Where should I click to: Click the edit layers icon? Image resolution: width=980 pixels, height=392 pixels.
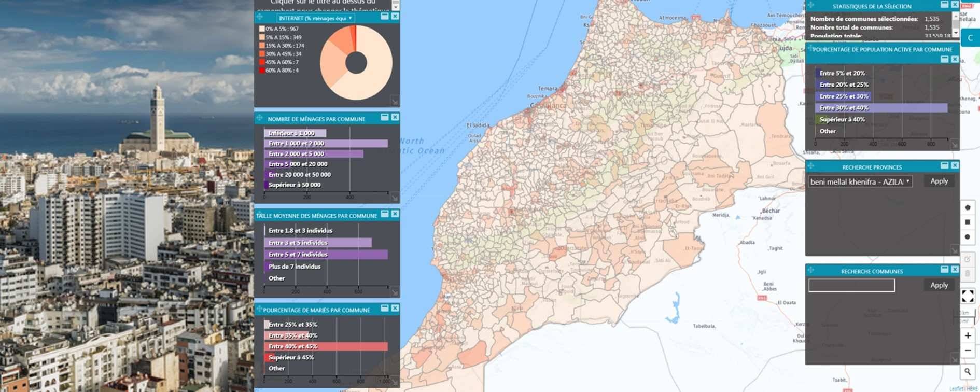click(x=968, y=259)
